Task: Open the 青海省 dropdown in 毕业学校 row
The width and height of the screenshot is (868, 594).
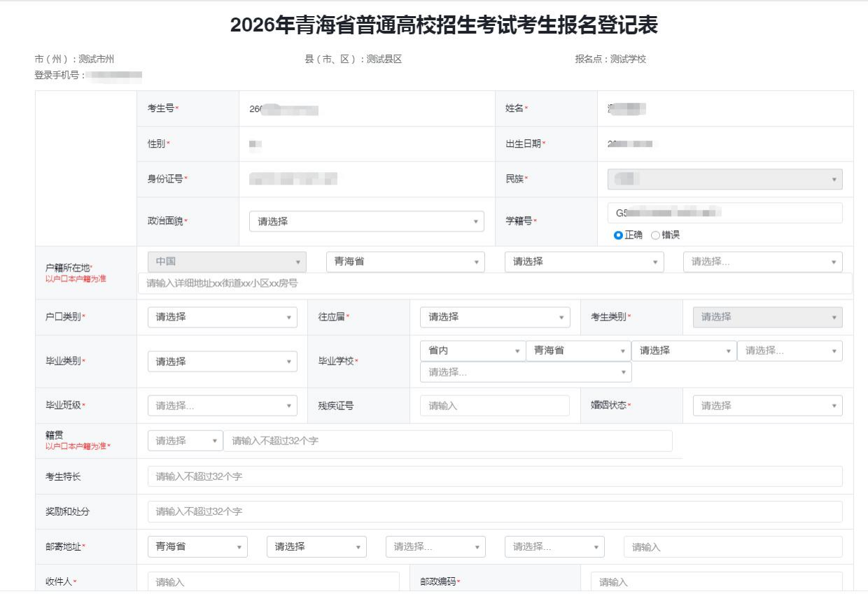Action: [578, 351]
